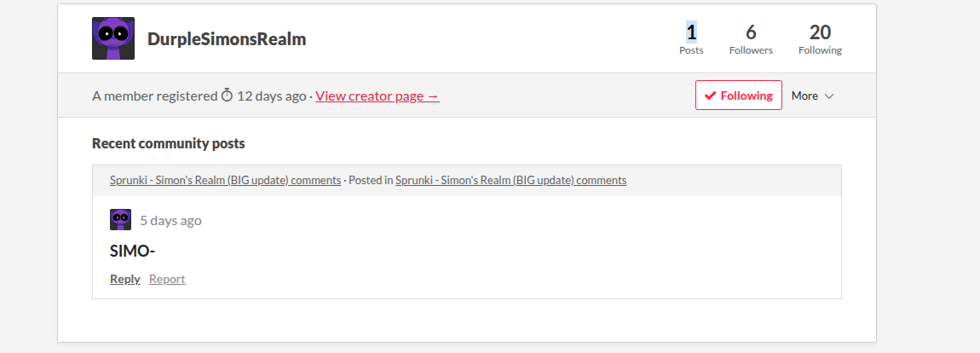Open the Posts count stat

(x=691, y=39)
